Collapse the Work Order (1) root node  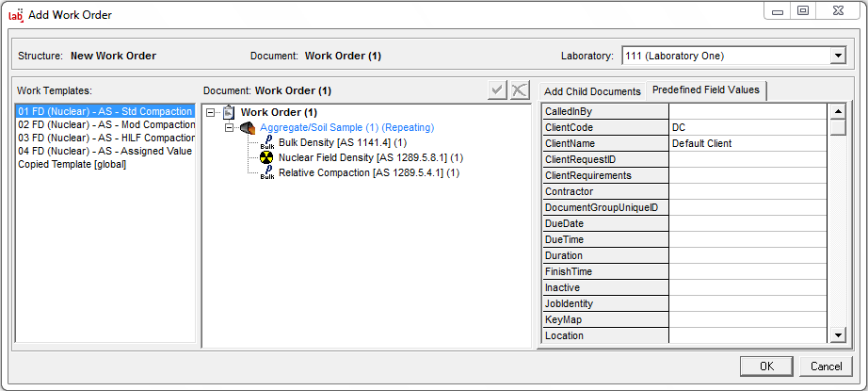coord(213,112)
